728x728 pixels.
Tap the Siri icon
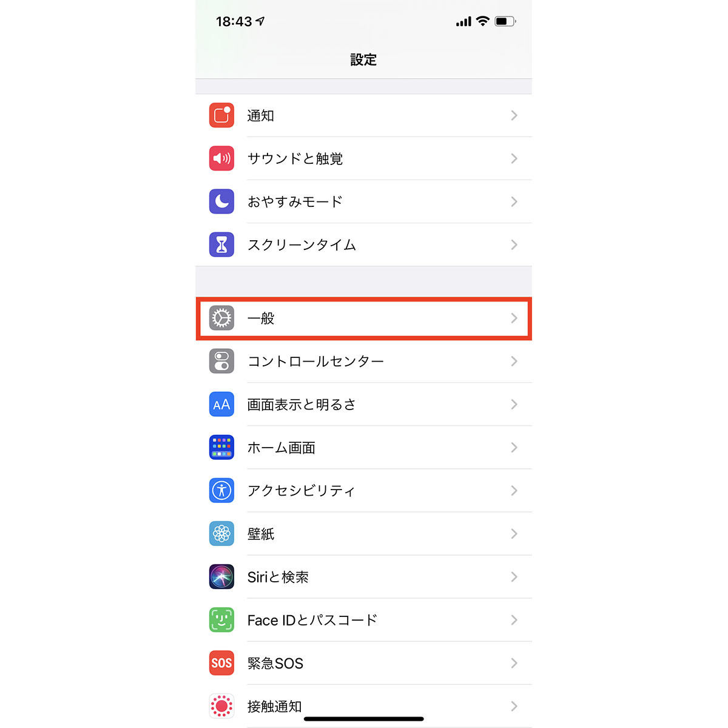tap(221, 576)
